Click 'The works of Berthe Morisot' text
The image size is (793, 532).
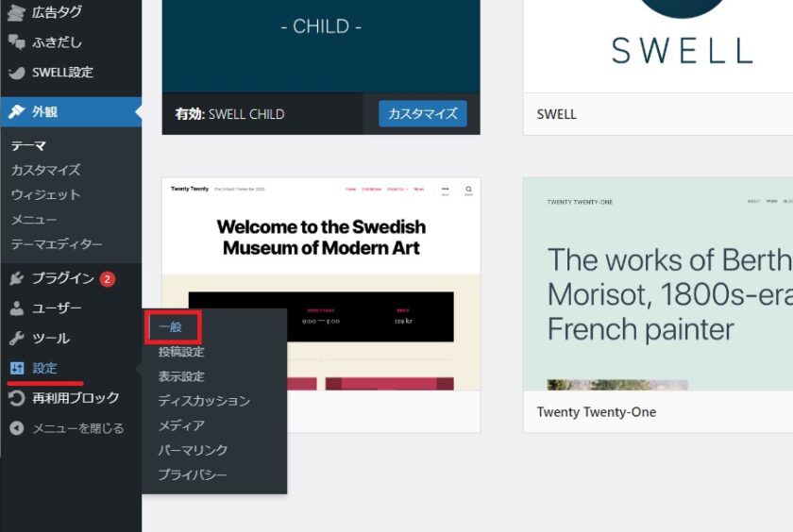670,294
